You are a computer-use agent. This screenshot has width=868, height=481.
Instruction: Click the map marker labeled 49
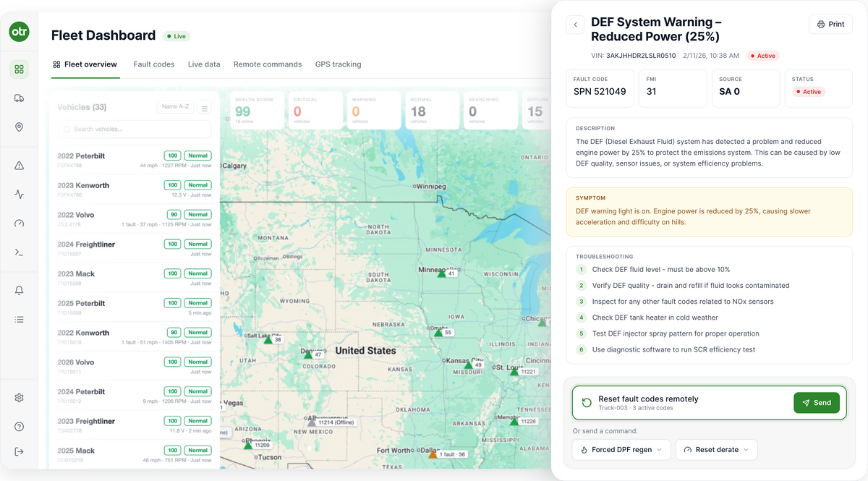click(x=468, y=365)
